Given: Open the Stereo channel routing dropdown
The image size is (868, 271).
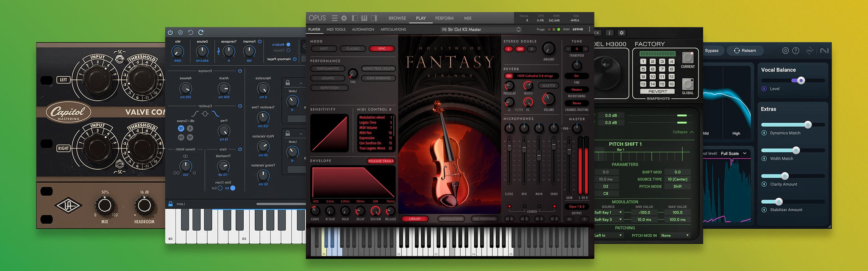Looking at the screenshot, I should pos(576,103).
